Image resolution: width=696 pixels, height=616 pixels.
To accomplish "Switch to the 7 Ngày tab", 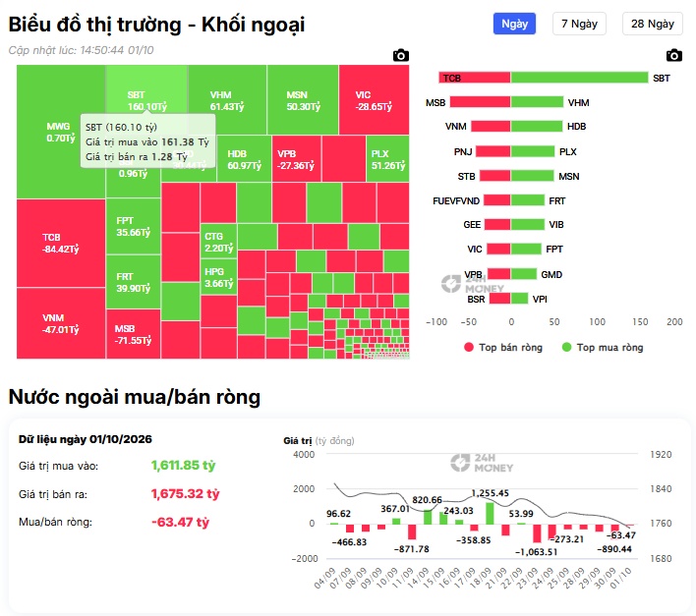I will tap(579, 24).
